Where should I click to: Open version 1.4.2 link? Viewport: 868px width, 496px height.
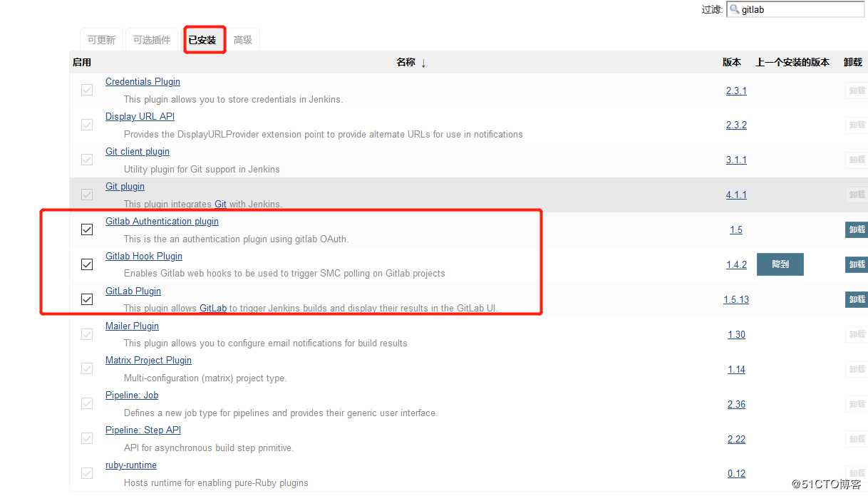pos(736,264)
